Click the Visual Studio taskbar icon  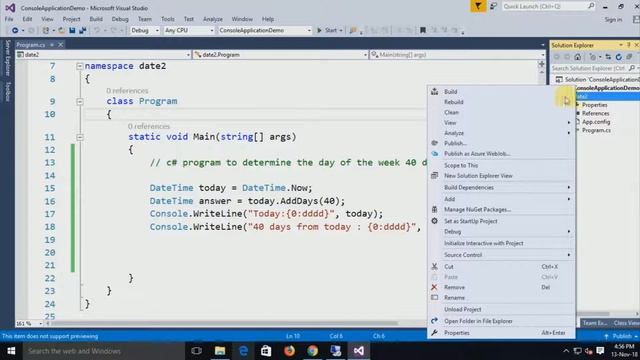click(x=359, y=351)
